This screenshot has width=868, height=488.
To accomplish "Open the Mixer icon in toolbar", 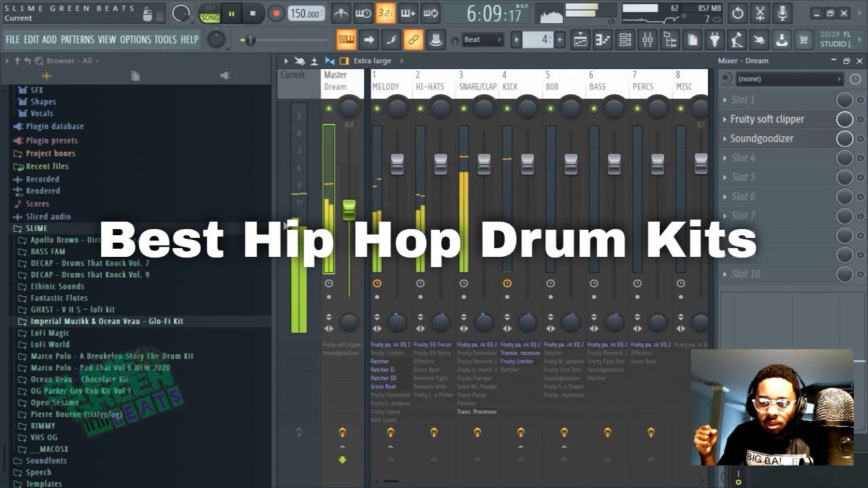I will pos(647,39).
